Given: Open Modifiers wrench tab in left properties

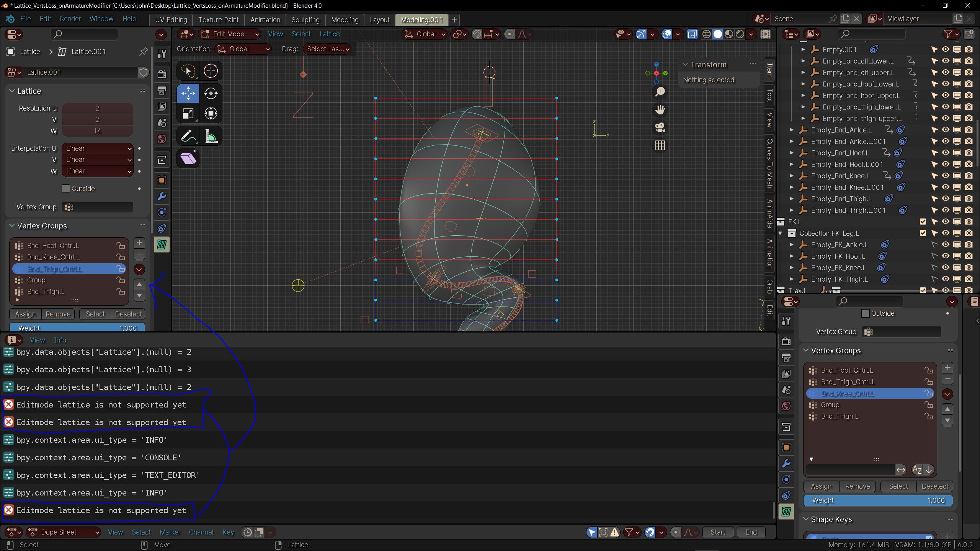Looking at the screenshot, I should [162, 197].
